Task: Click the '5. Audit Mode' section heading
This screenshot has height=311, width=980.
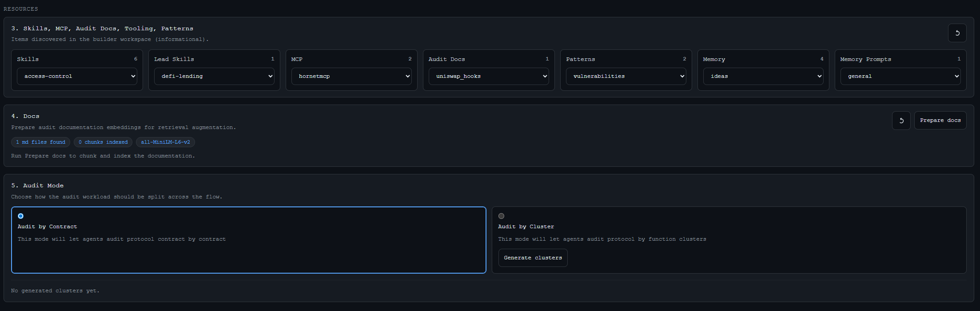Action: 37,186
